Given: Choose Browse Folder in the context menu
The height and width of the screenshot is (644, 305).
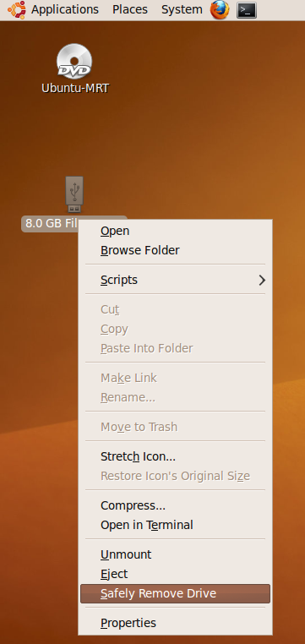Looking at the screenshot, I should 175,250.
